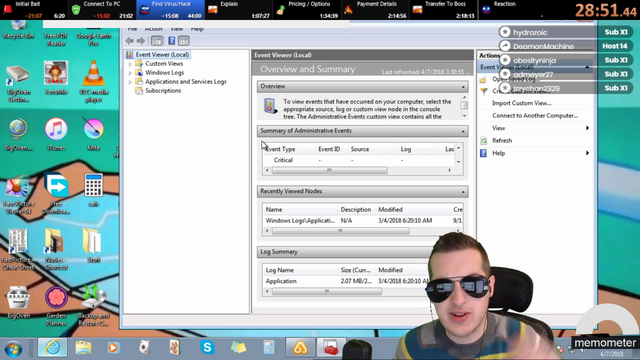The height and width of the screenshot is (360, 640).
Task: Click the Back arrow in Event Viewer toolbar
Action: pyautogui.click(x=130, y=41)
